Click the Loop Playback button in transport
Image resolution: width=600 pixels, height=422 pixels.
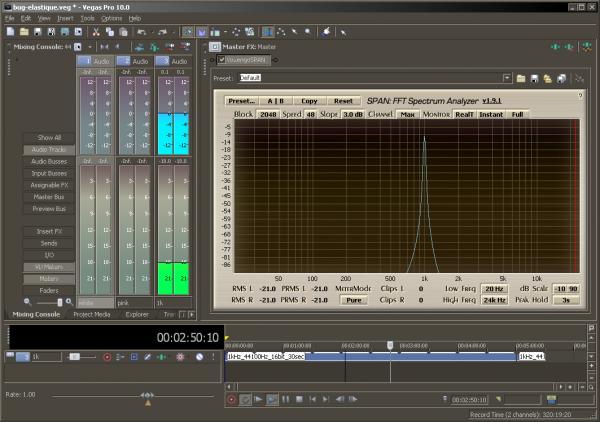point(245,399)
